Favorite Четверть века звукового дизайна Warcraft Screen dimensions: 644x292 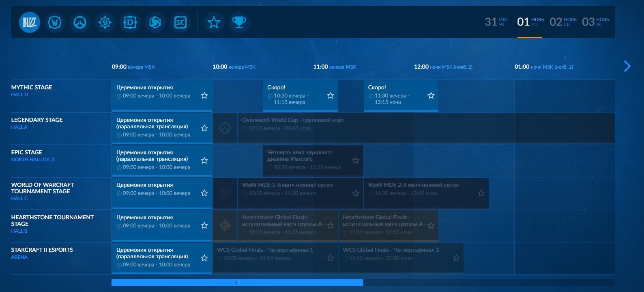click(x=356, y=160)
